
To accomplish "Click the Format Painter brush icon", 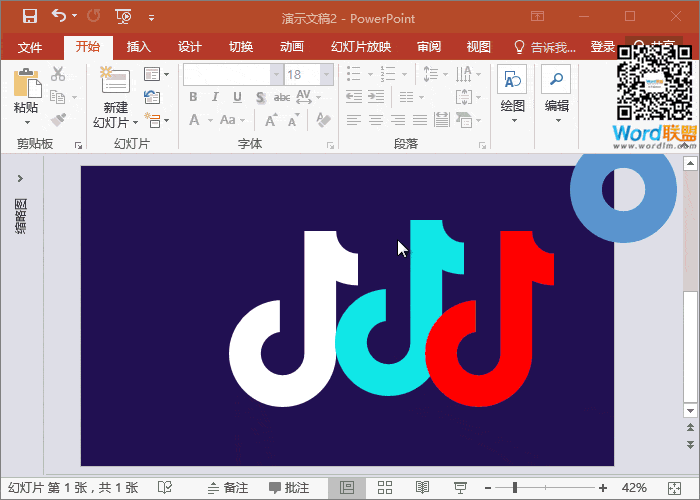I will [58, 120].
